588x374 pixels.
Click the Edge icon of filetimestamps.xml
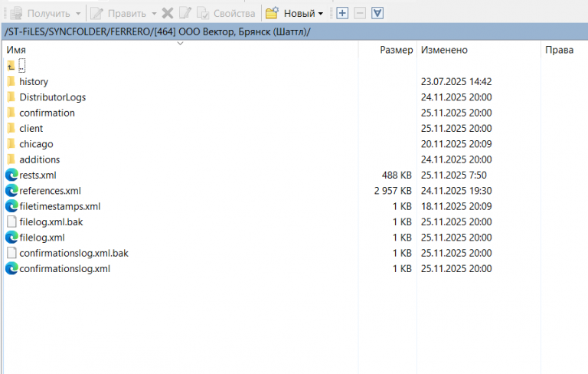[x=11, y=206]
